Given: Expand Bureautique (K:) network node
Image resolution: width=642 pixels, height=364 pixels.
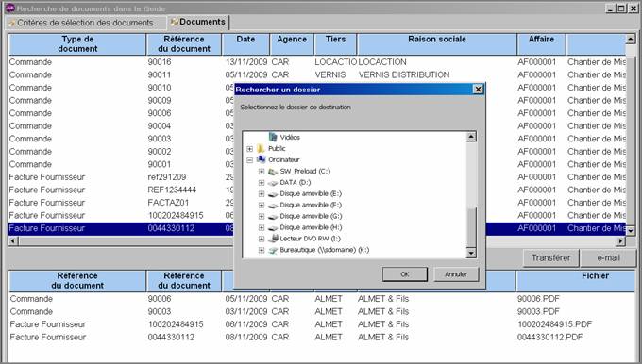Looking at the screenshot, I should [262, 250].
